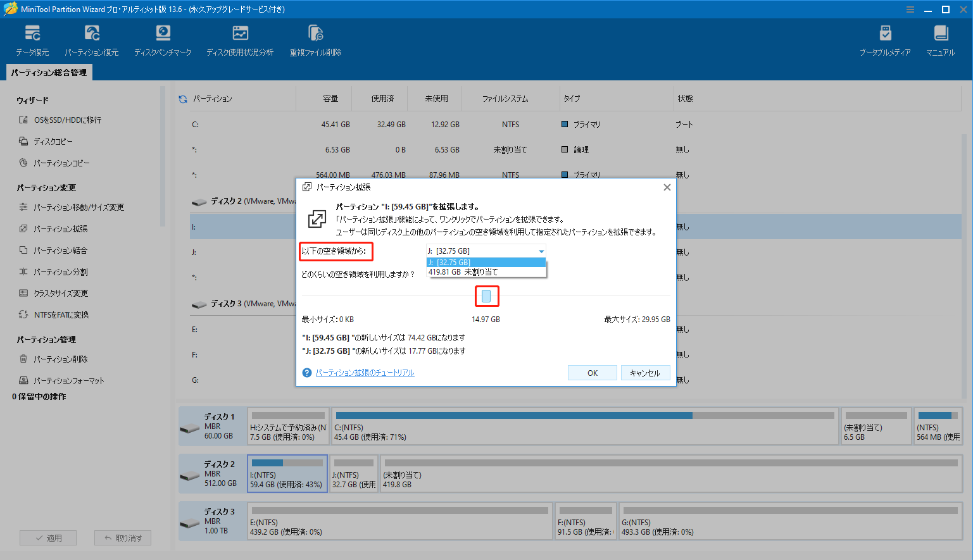Open the パーティション復元 tool icon
This screenshot has width=973, height=560.
92,40
